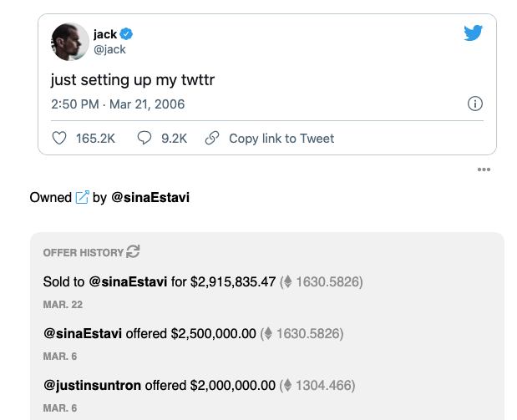Click Copy link to Tweet

(x=281, y=139)
